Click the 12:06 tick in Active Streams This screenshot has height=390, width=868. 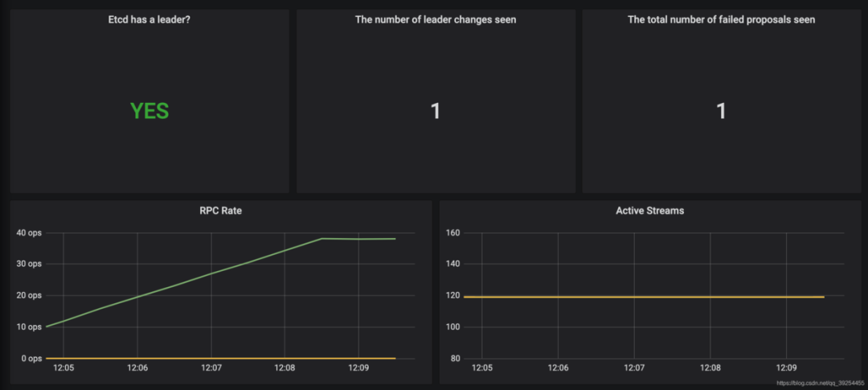click(558, 367)
